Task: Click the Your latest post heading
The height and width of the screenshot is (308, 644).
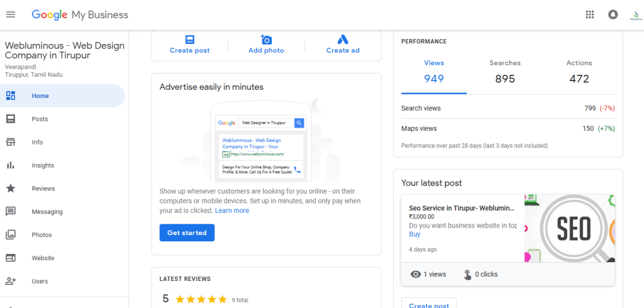Action: (431, 183)
